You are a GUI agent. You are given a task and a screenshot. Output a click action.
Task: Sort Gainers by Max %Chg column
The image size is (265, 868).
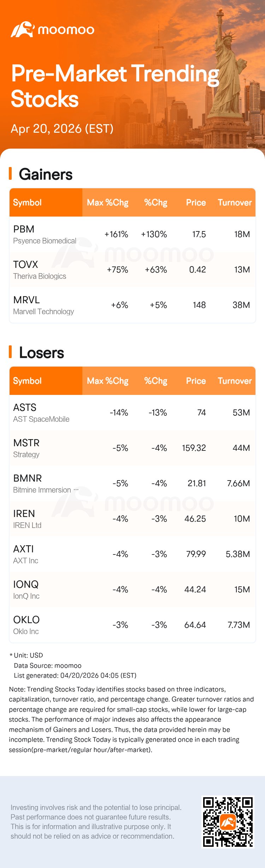(107, 202)
